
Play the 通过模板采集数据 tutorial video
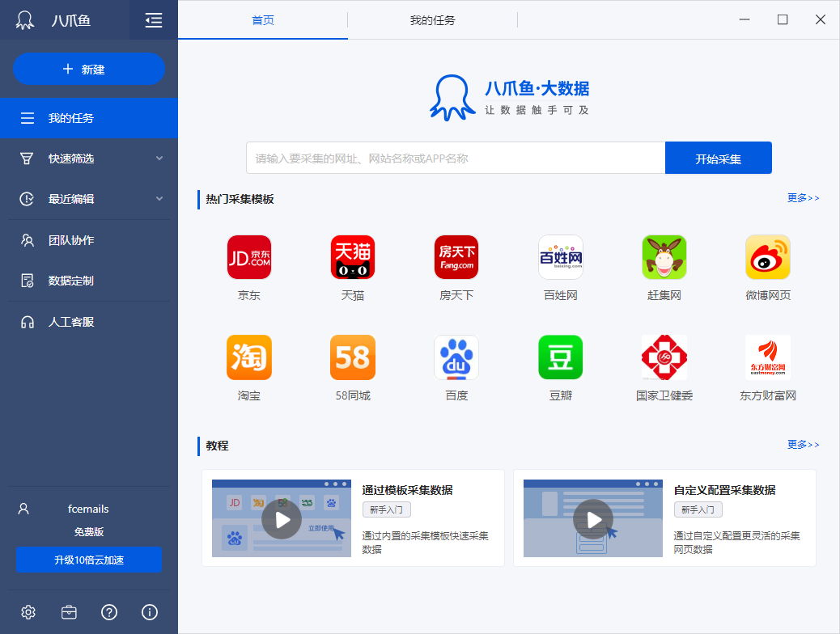click(282, 519)
